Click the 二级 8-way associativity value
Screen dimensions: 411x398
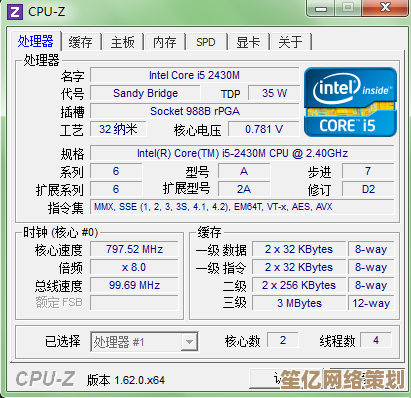tap(371, 285)
